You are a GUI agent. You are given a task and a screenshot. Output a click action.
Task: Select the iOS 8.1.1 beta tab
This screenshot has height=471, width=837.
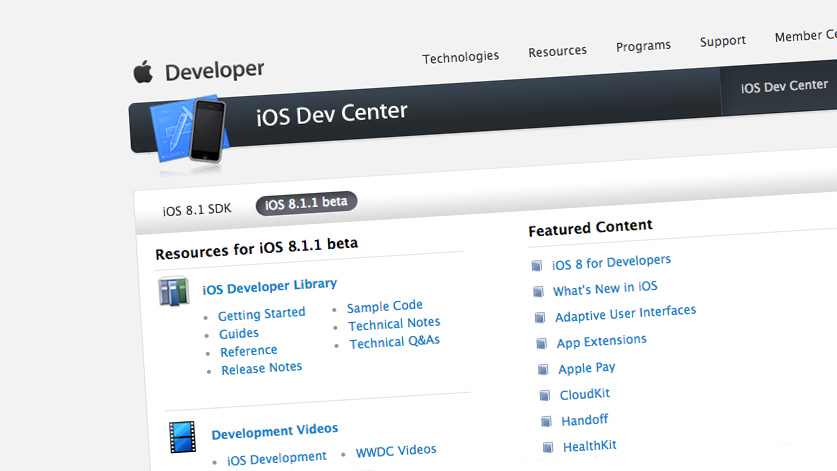[x=306, y=203]
